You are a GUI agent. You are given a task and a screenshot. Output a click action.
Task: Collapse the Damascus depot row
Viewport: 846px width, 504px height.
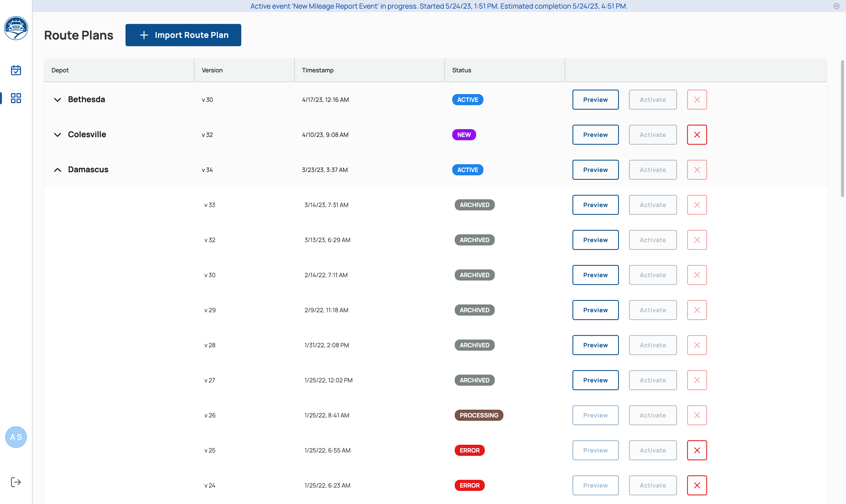coord(57,170)
